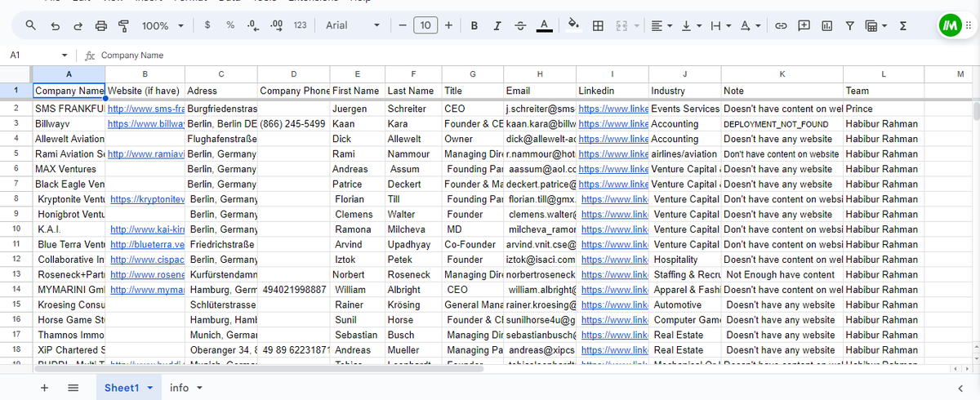Open the Arial font dropdown

(353, 25)
